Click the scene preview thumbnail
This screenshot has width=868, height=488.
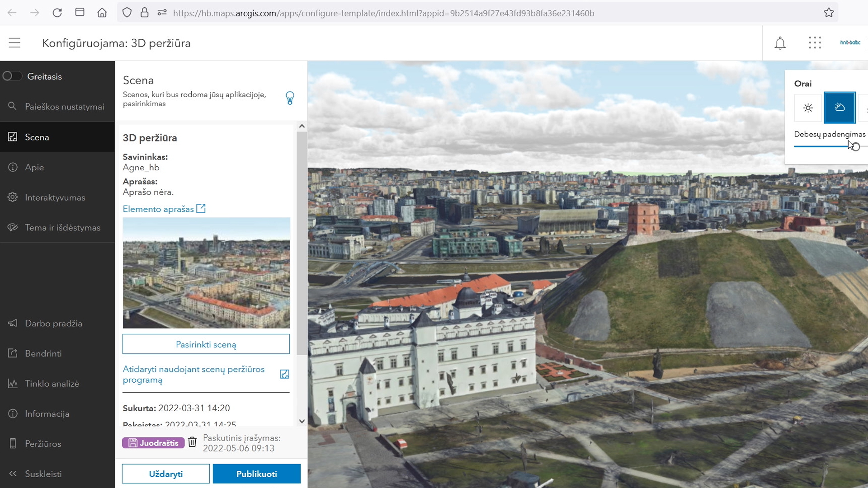pyautogui.click(x=206, y=272)
